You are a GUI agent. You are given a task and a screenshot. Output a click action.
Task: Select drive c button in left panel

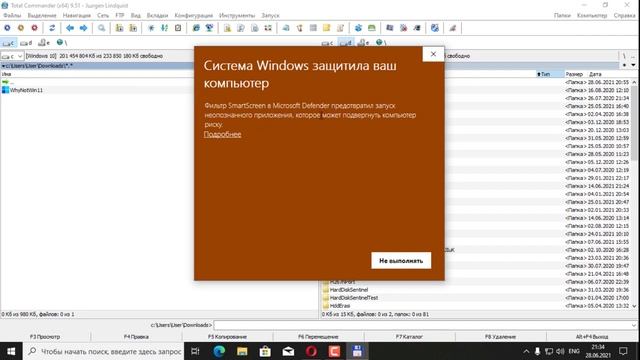point(9,43)
